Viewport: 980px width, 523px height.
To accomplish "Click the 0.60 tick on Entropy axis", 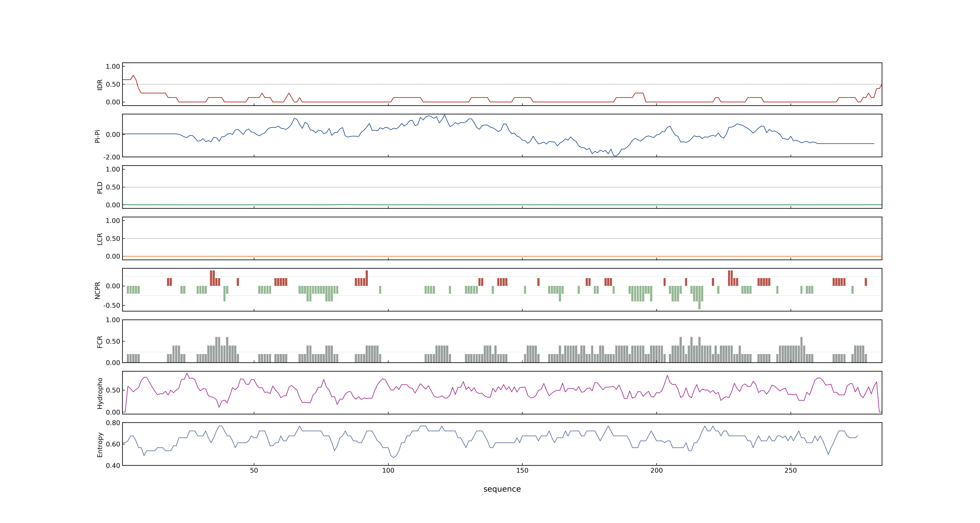I will click(x=113, y=444).
